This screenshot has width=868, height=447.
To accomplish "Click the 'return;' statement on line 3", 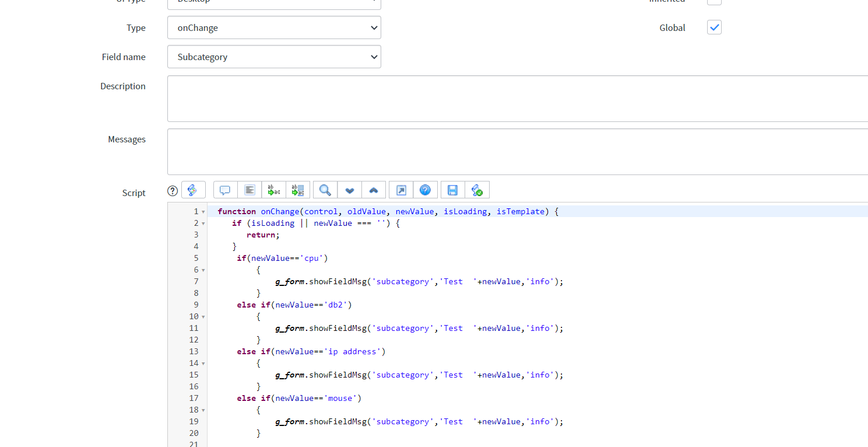I will [x=263, y=235].
